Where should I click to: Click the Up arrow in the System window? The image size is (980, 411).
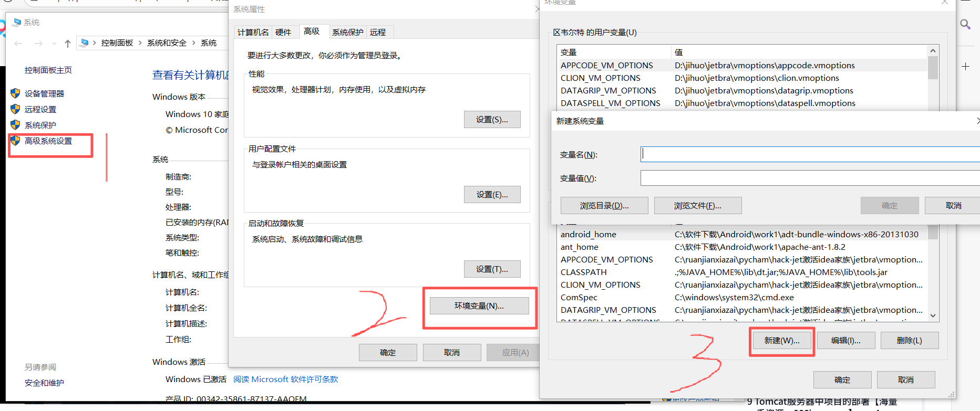[x=67, y=43]
